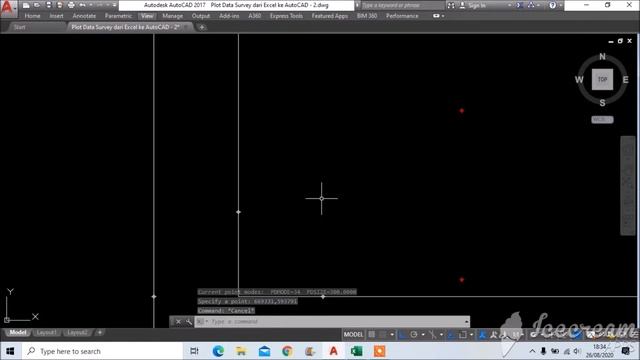Image resolution: width=640 pixels, height=360 pixels.
Task: Open the Parametric ribbon tab
Action: click(x=118, y=16)
